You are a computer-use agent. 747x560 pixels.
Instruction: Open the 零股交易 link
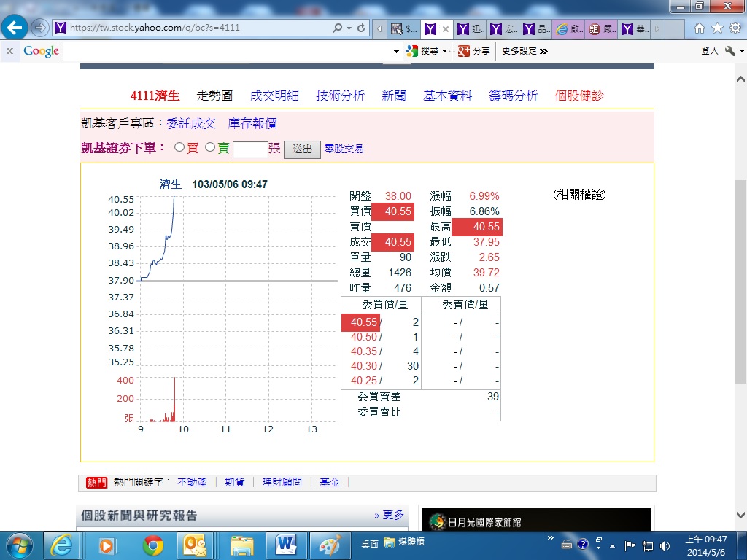click(344, 149)
